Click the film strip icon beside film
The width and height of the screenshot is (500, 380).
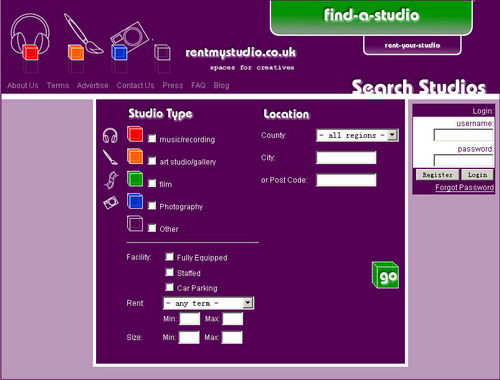[111, 180]
